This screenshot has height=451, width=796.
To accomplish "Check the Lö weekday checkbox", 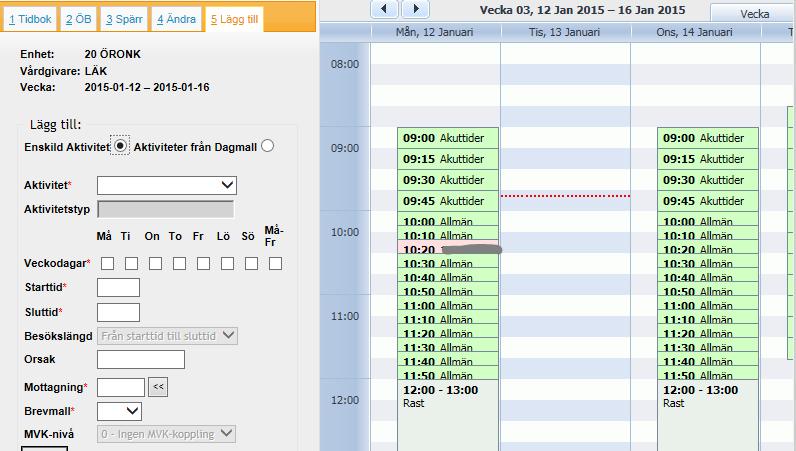I will tap(227, 264).
